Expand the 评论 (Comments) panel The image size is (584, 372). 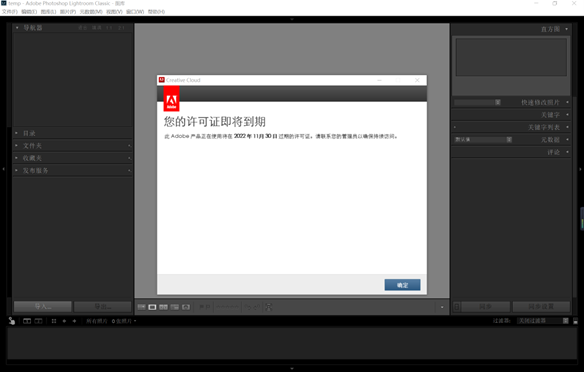click(567, 152)
